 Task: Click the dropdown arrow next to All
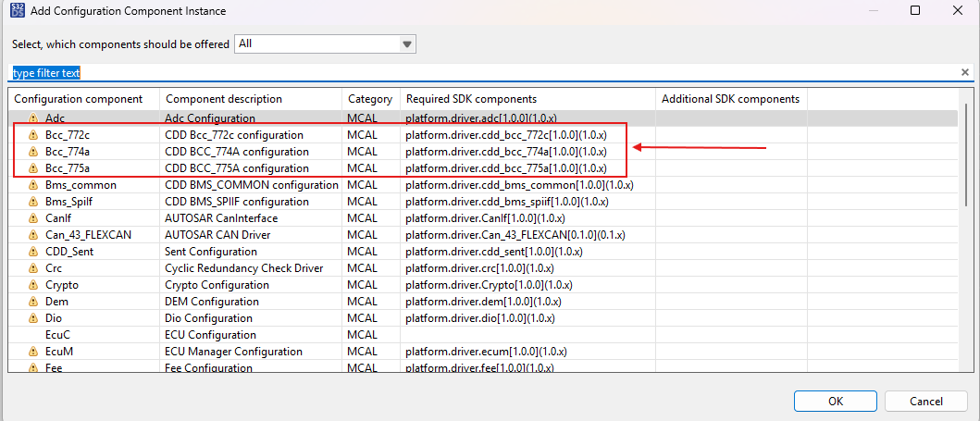coord(407,44)
